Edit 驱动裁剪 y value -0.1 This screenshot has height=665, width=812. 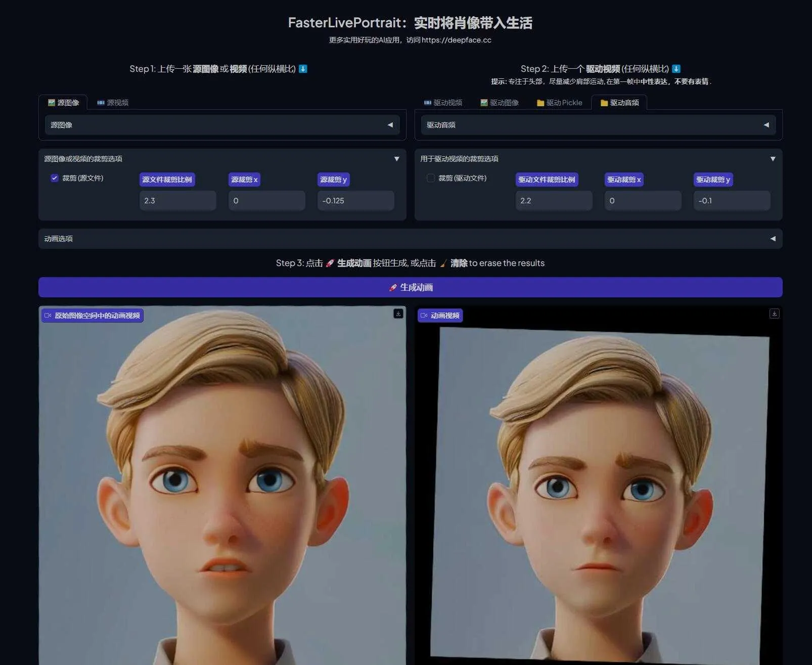click(732, 201)
